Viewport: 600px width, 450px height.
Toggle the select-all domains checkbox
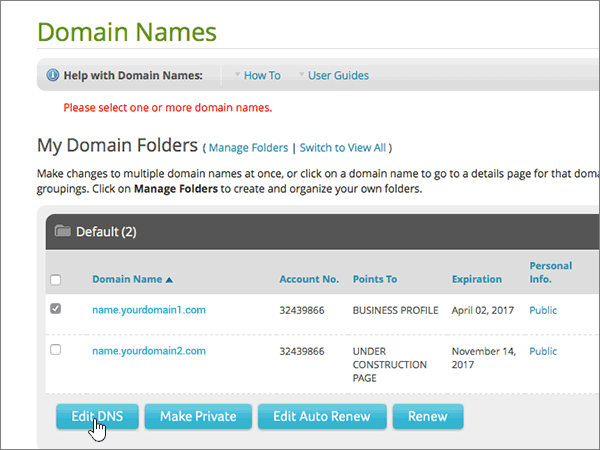coord(55,280)
